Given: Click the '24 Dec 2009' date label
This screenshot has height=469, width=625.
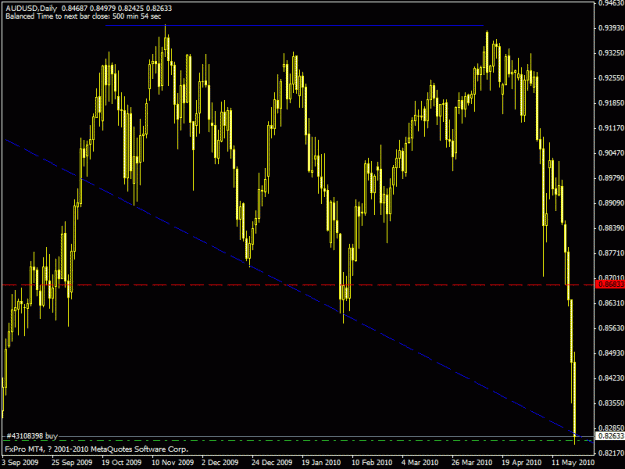Looking at the screenshot, I should click(272, 463).
